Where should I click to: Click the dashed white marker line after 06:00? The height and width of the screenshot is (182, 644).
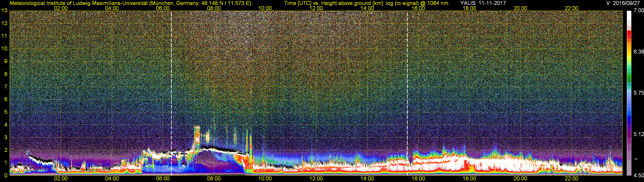coord(171,93)
